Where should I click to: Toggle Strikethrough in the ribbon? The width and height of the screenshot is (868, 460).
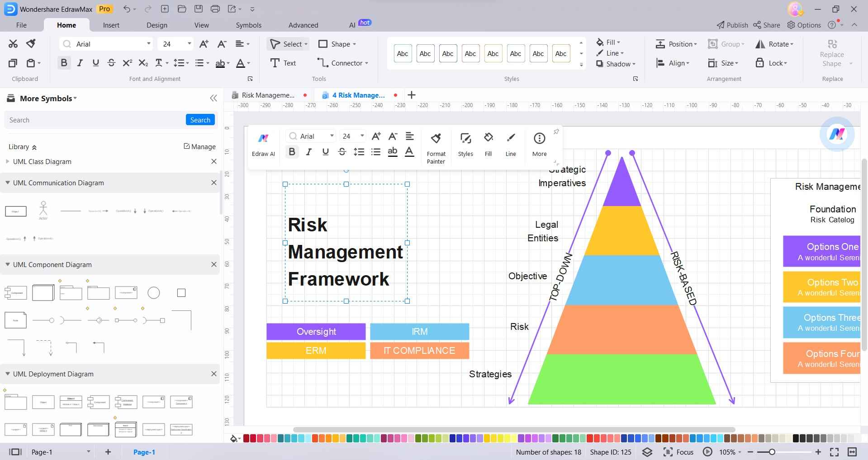(111, 63)
